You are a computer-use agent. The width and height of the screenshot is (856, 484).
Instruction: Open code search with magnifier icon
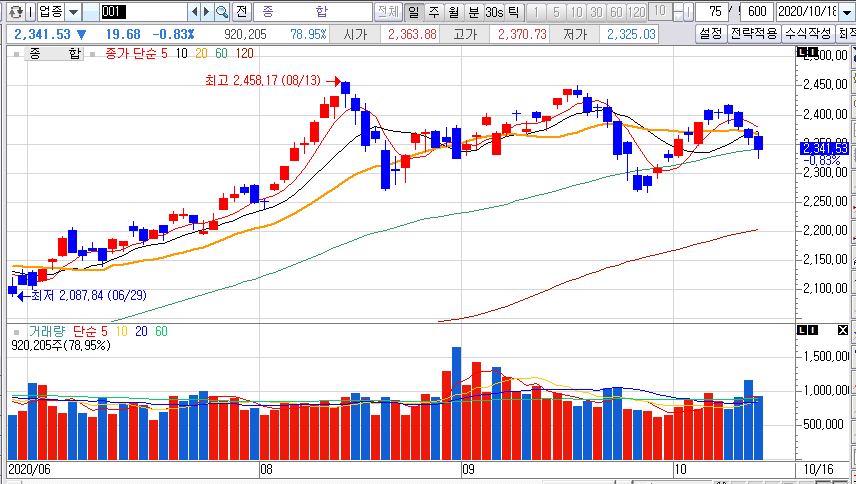pos(222,11)
